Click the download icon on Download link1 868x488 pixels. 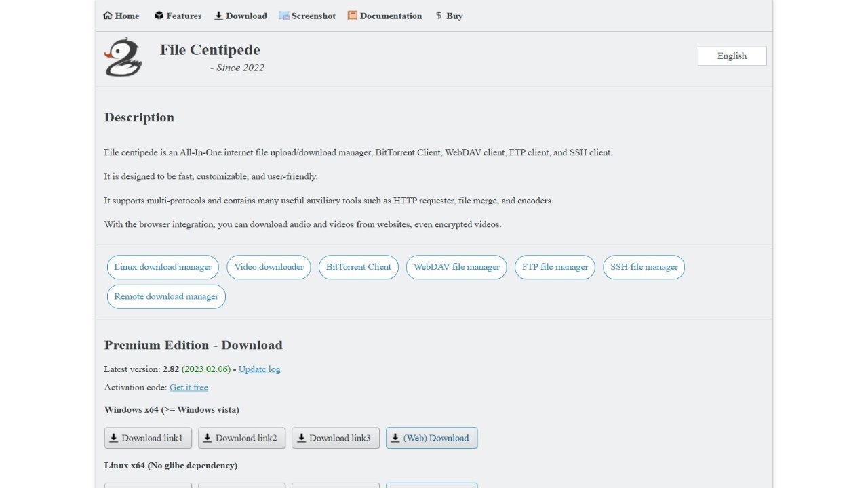pos(114,438)
